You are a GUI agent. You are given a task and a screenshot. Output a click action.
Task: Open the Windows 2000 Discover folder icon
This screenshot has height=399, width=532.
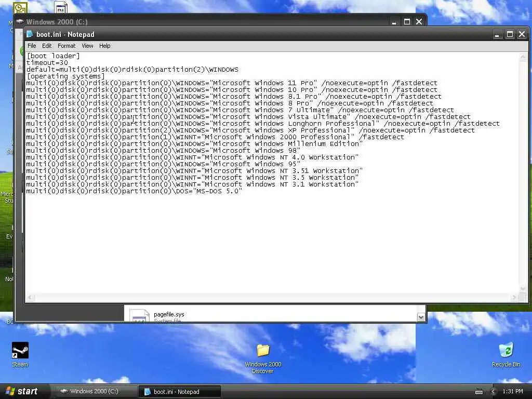click(263, 359)
